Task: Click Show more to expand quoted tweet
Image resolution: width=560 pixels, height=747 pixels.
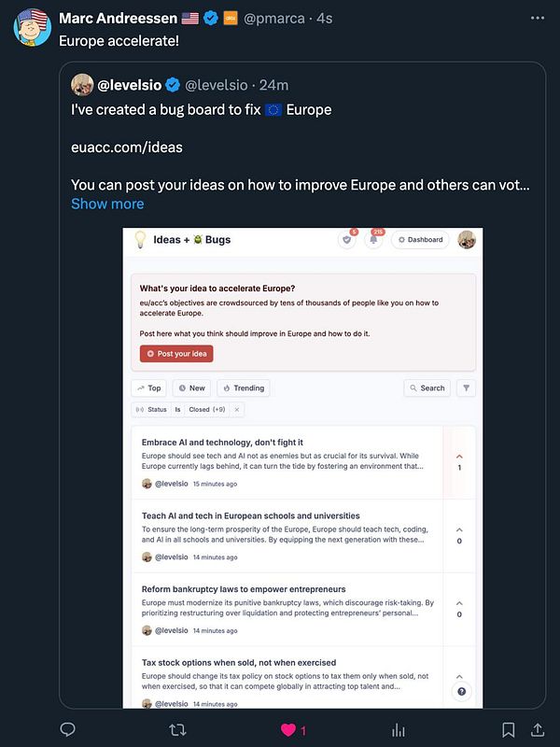Action: pos(107,204)
